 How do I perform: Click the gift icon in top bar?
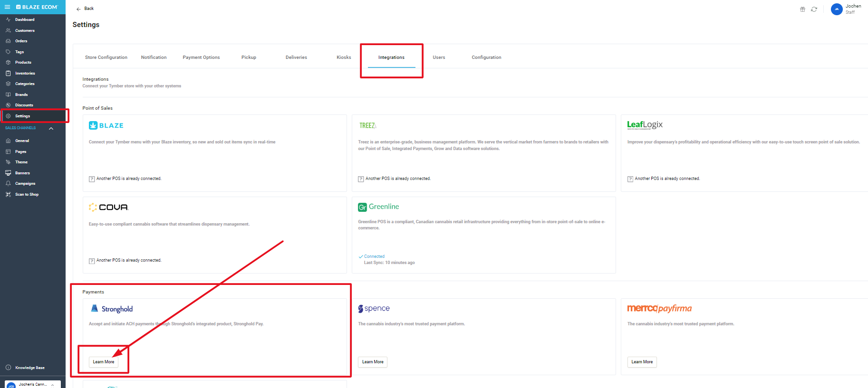pos(802,9)
